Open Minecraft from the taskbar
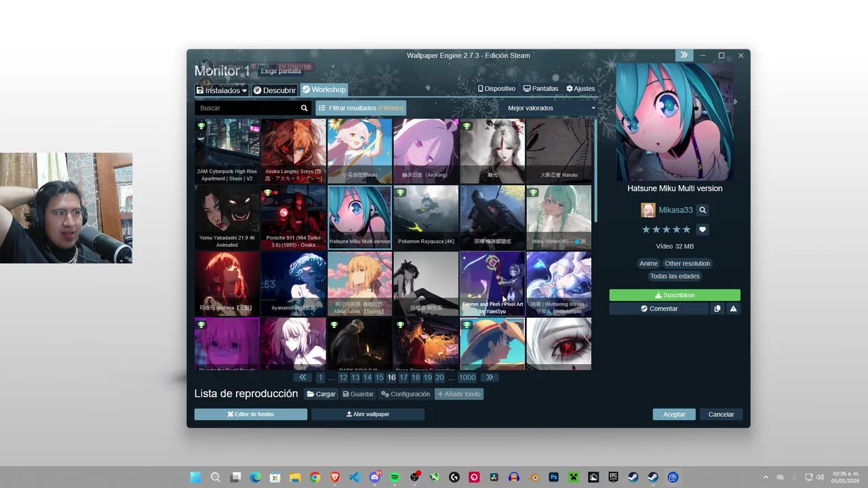The height and width of the screenshot is (488, 868). (574, 477)
